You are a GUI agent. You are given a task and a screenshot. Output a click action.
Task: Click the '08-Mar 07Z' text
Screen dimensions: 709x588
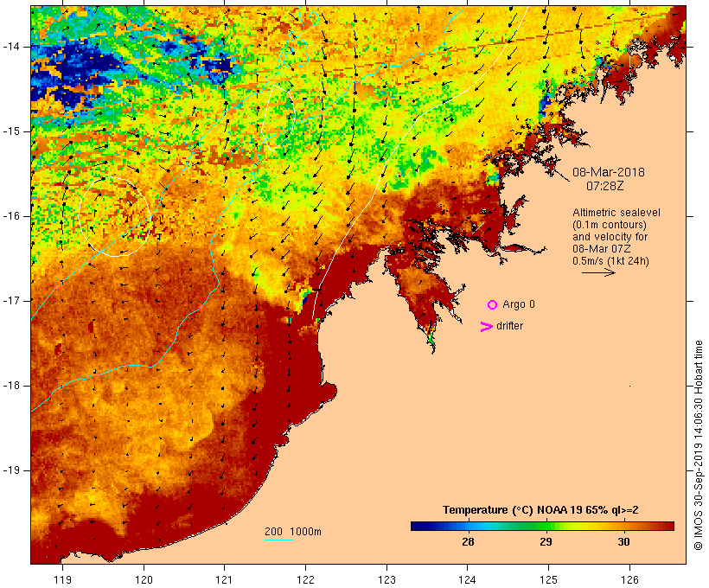tap(602, 249)
